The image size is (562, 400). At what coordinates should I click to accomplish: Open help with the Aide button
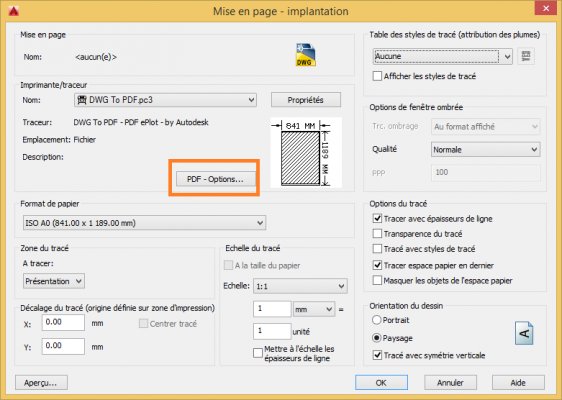pyautogui.click(x=518, y=383)
